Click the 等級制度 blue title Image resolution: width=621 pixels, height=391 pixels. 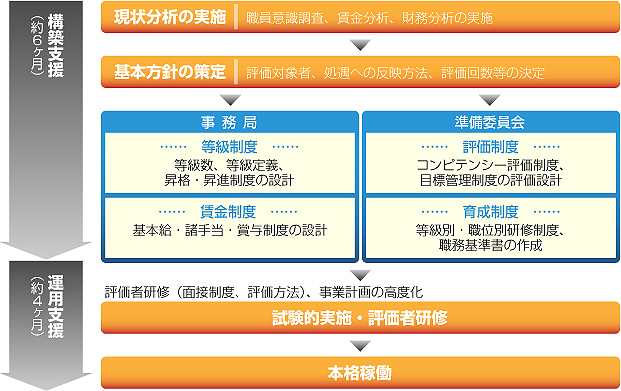pos(229,147)
